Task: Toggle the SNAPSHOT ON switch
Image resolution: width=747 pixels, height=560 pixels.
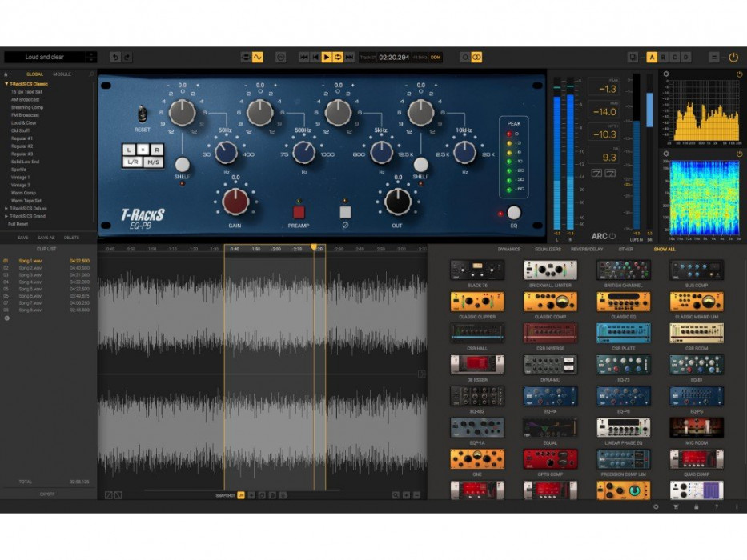Action: (239, 495)
